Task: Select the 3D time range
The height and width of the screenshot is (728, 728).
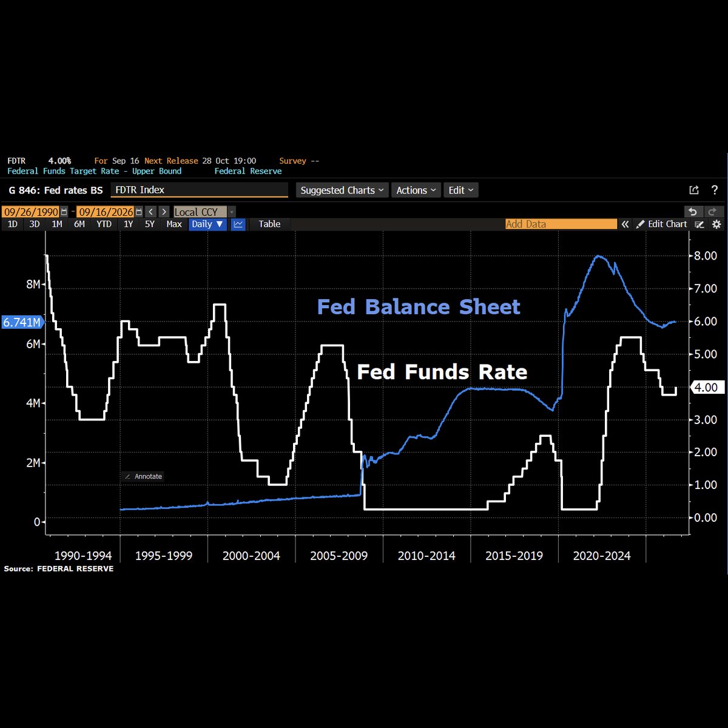Action: tap(35, 224)
